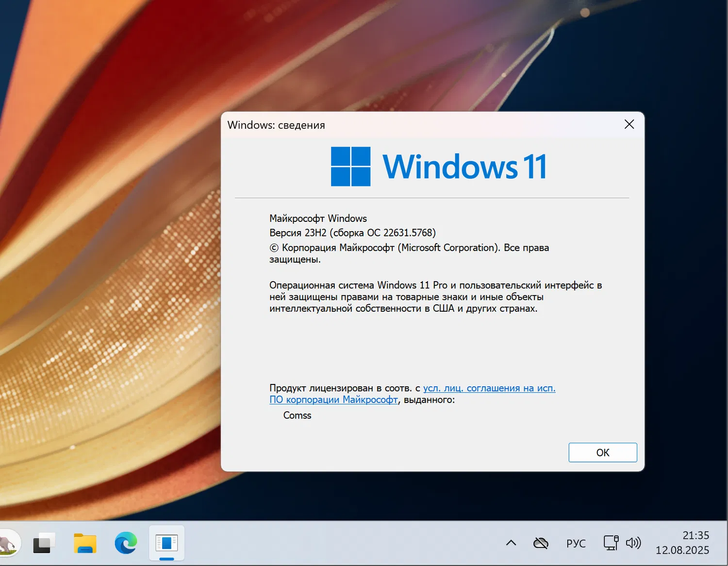The width and height of the screenshot is (728, 566).
Task: Select the active winver app icon on taskbar
Action: [x=166, y=543]
